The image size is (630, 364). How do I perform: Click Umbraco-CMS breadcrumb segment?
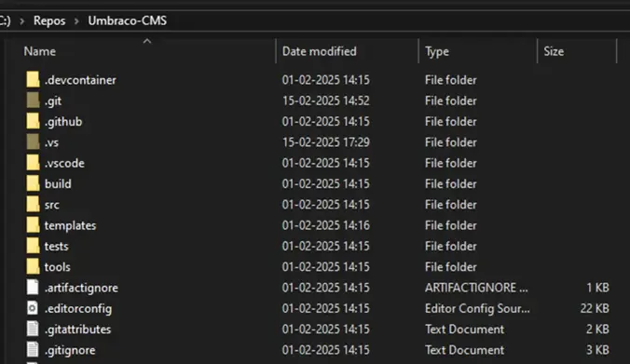(128, 20)
